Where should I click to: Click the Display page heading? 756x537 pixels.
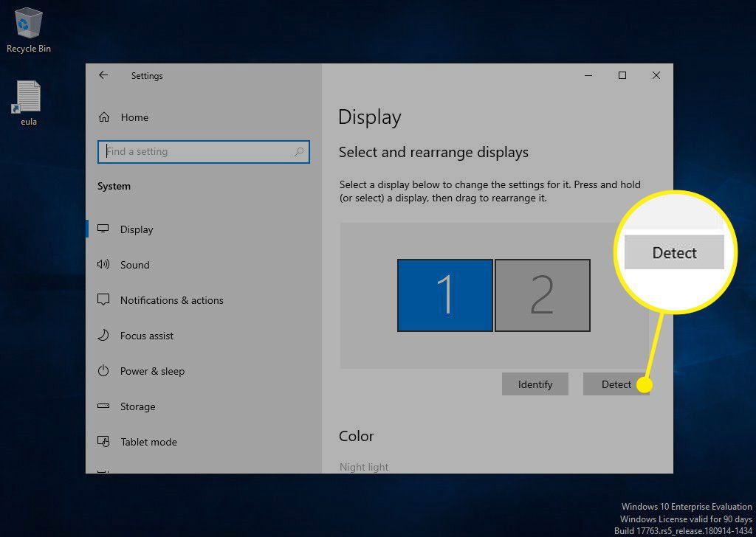370,117
